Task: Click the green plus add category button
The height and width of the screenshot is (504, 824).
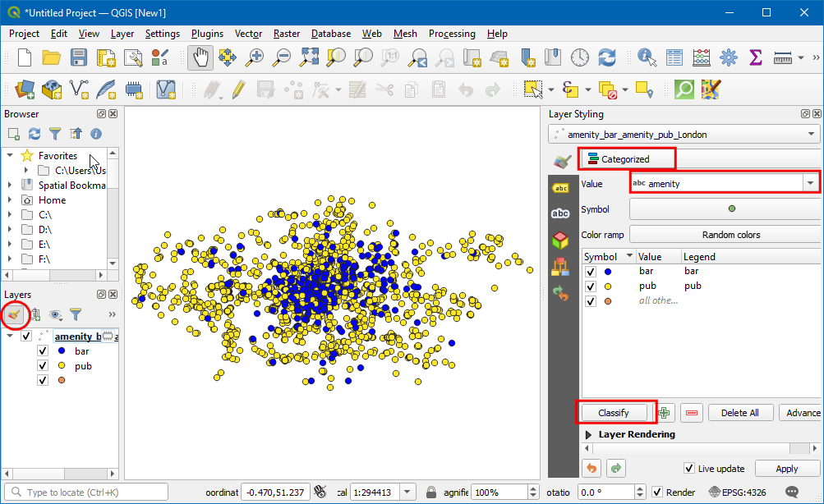Action: click(665, 413)
